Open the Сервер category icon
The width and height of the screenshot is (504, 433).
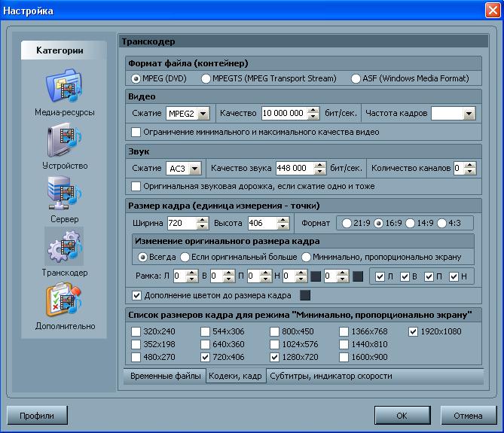point(64,194)
